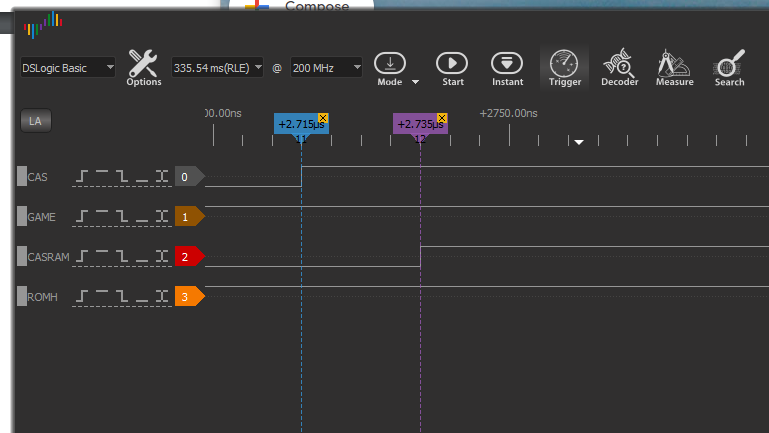Set falling edge trigger for CAS
The image size is (769, 433).
122,176
